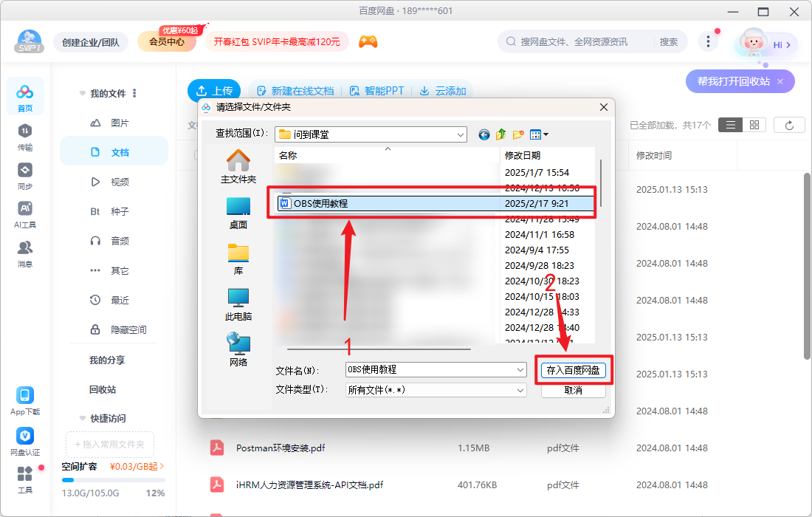The width and height of the screenshot is (812, 517).
Task: Open the 同步 sync panel
Action: click(25, 176)
